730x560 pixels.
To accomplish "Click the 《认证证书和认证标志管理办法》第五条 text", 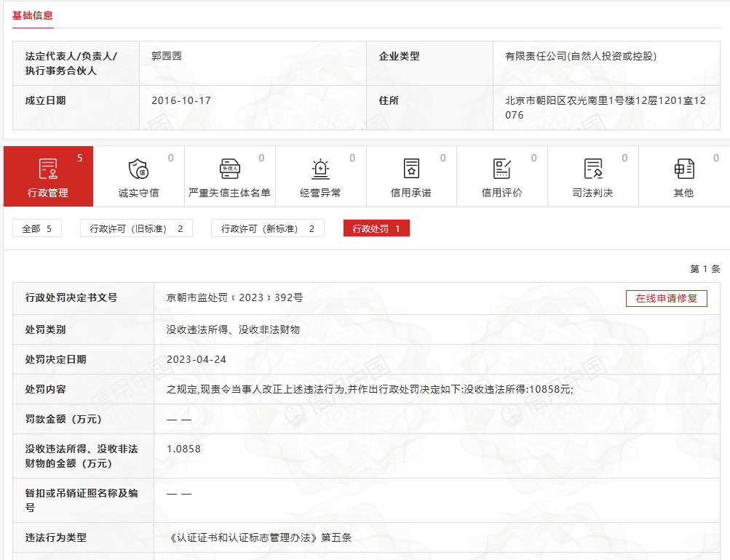I will pyautogui.click(x=260, y=537).
